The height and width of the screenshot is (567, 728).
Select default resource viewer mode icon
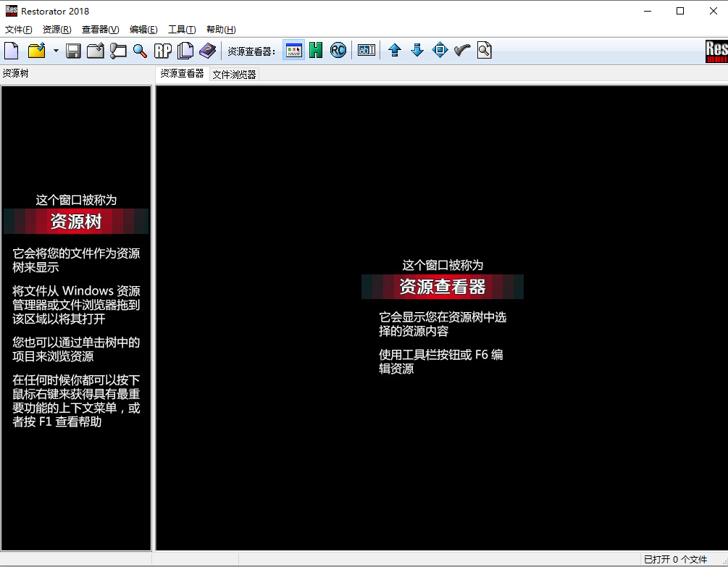click(294, 50)
